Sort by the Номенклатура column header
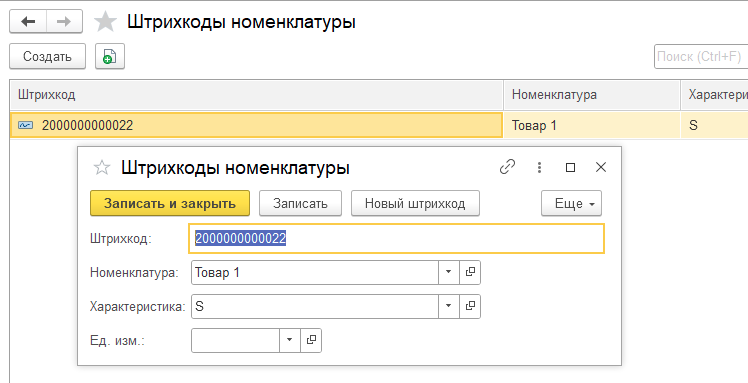The width and height of the screenshot is (748, 383). coord(592,94)
